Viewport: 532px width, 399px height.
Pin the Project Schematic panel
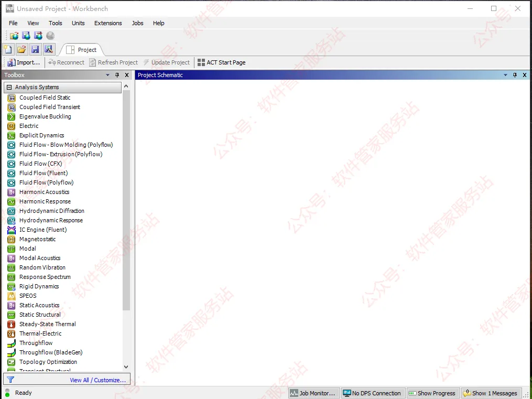[515, 75]
